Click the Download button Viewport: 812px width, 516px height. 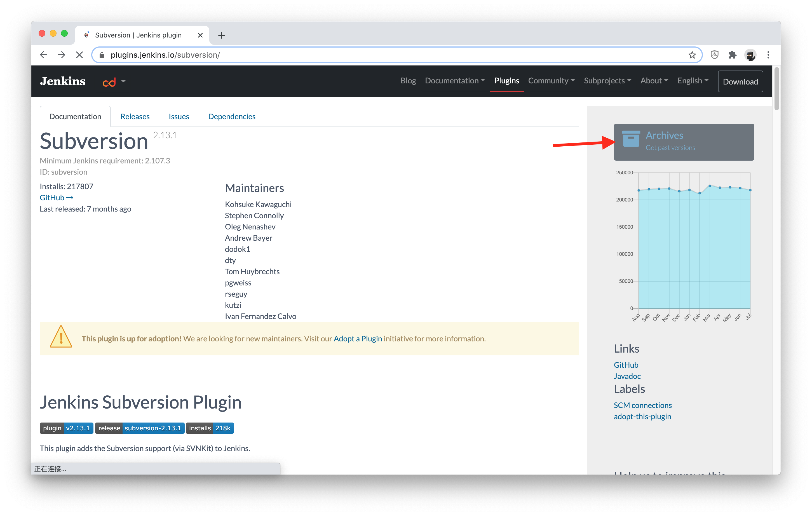point(740,82)
